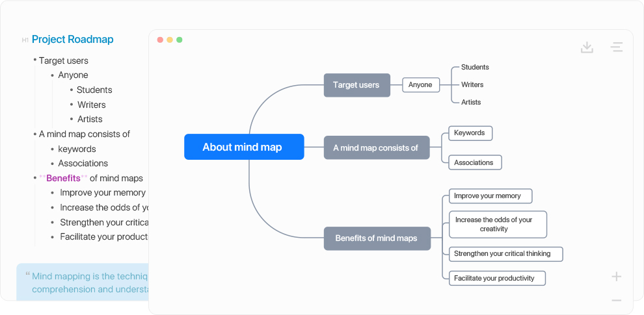
Task: Select the A mind map consists of node
Action: pos(377,147)
